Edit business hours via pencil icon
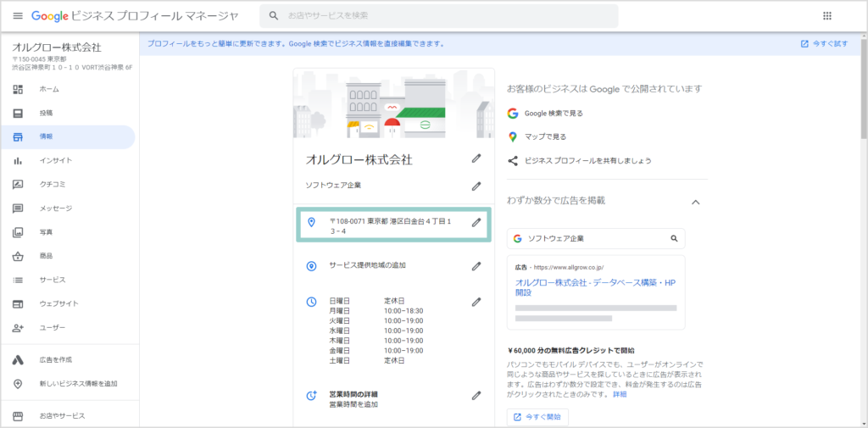The width and height of the screenshot is (868, 428). (476, 303)
